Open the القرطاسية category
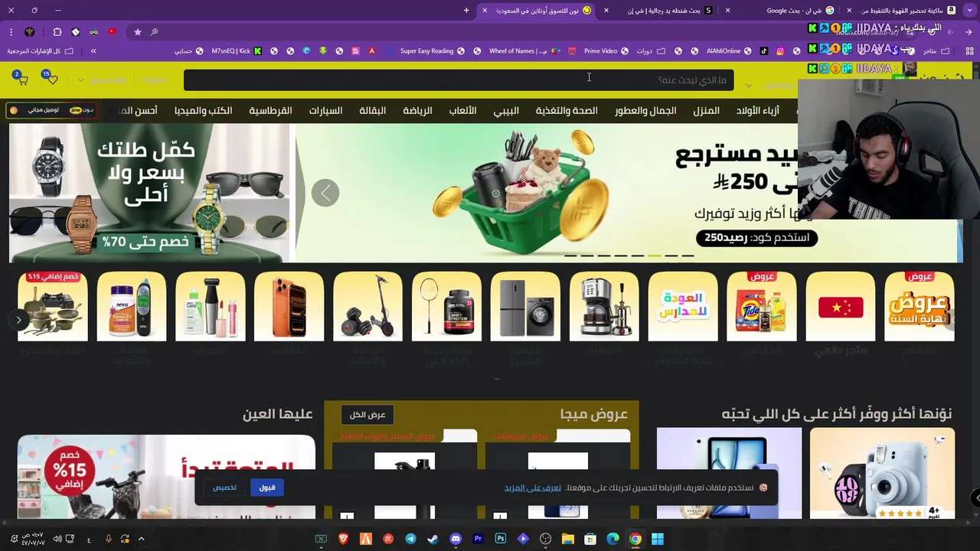The image size is (980, 551). pos(270,110)
